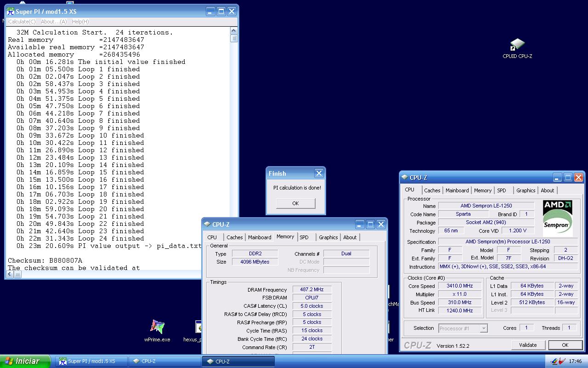Switch to Graphics tab in right CPU-Z window

526,190
